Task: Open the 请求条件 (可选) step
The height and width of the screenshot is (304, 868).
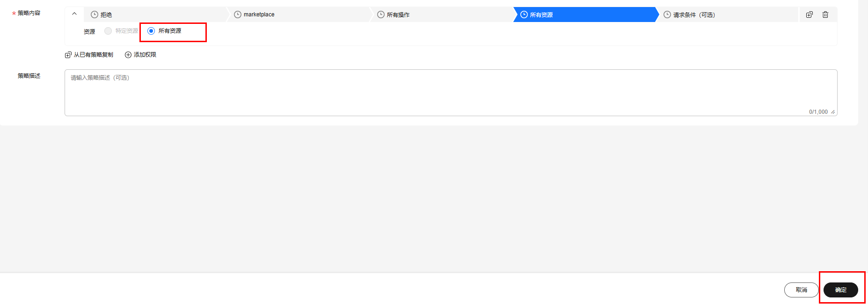Action: (x=694, y=15)
